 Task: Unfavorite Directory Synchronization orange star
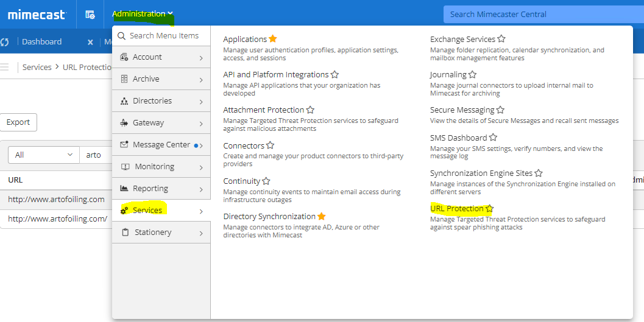coord(322,216)
